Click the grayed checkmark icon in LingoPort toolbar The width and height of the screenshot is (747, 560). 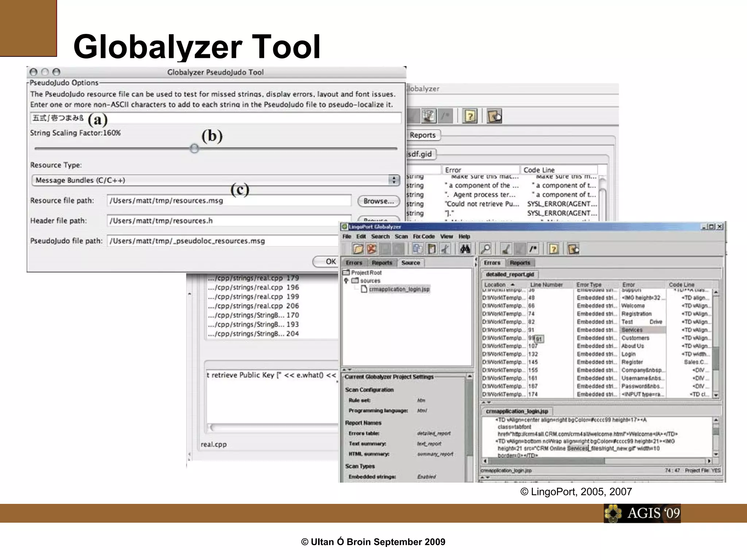(519, 249)
